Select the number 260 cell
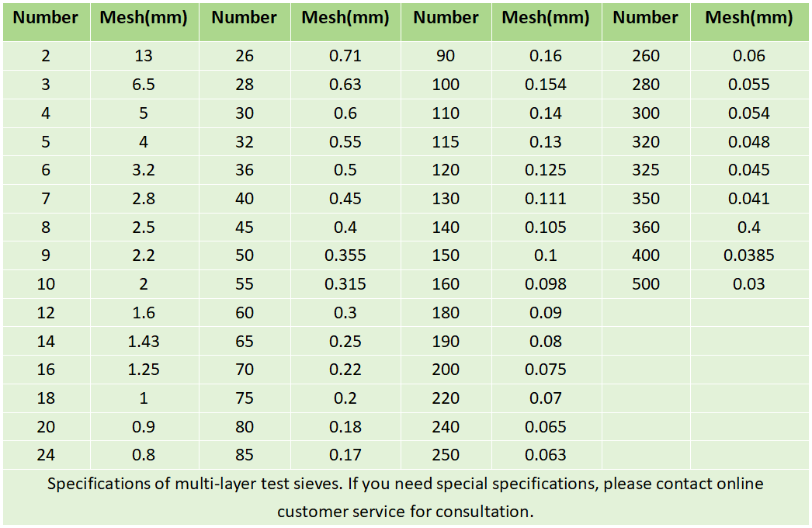Screen dimensions: 812x528 point(646,56)
